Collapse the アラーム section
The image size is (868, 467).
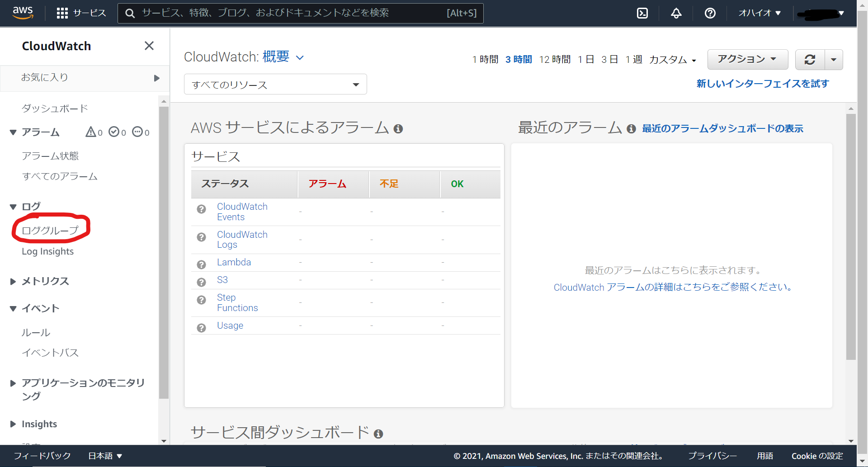coord(13,132)
